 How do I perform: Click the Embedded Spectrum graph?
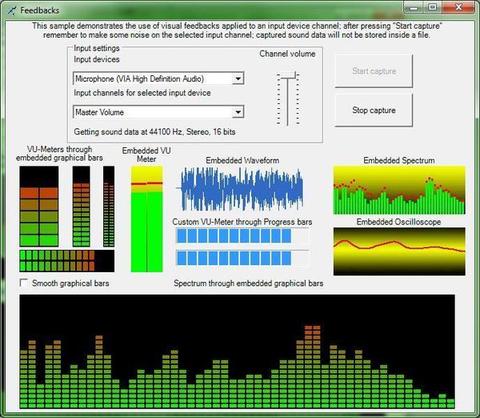pos(399,190)
